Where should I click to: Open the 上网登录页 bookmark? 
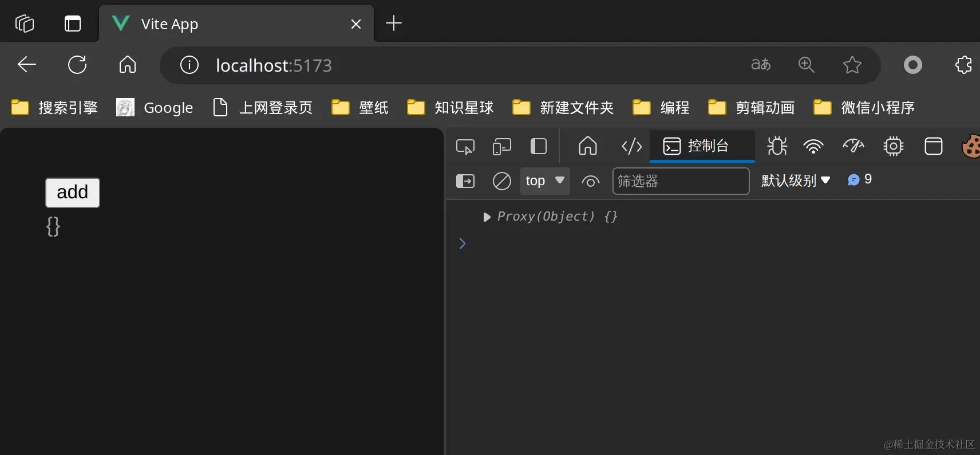263,108
